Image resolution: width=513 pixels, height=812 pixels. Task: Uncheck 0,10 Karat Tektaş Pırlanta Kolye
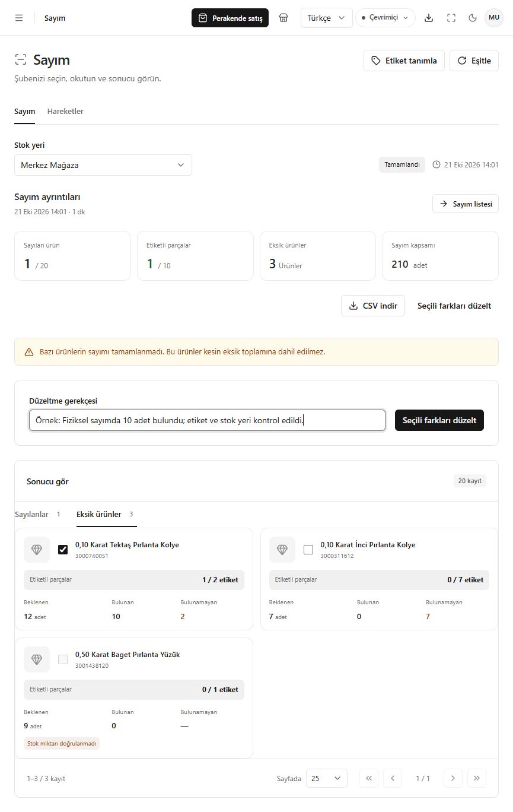pyautogui.click(x=63, y=550)
